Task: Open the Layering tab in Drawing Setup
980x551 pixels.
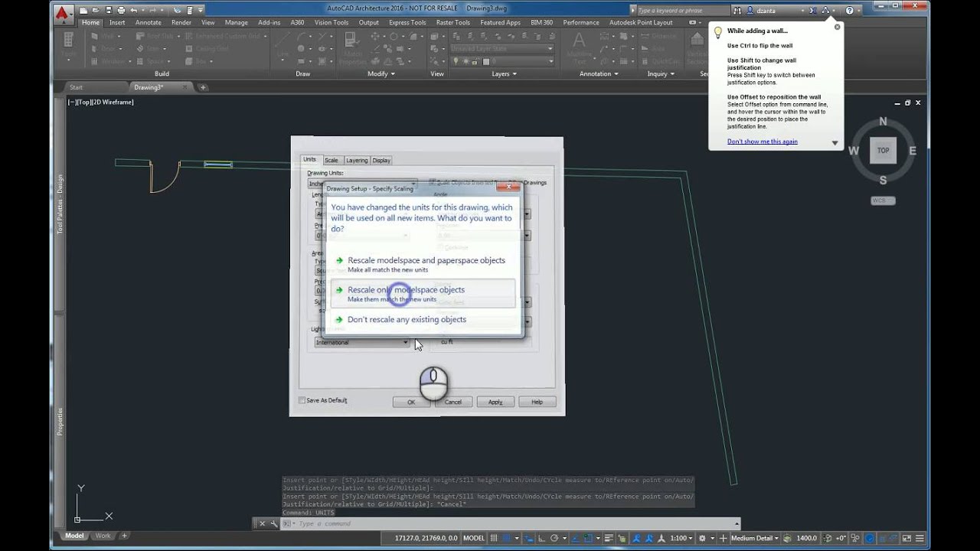Action: (x=356, y=160)
